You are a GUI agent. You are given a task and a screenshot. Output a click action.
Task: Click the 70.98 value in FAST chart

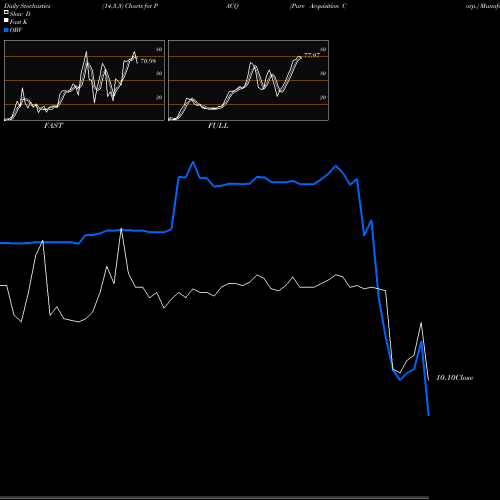tap(148, 61)
